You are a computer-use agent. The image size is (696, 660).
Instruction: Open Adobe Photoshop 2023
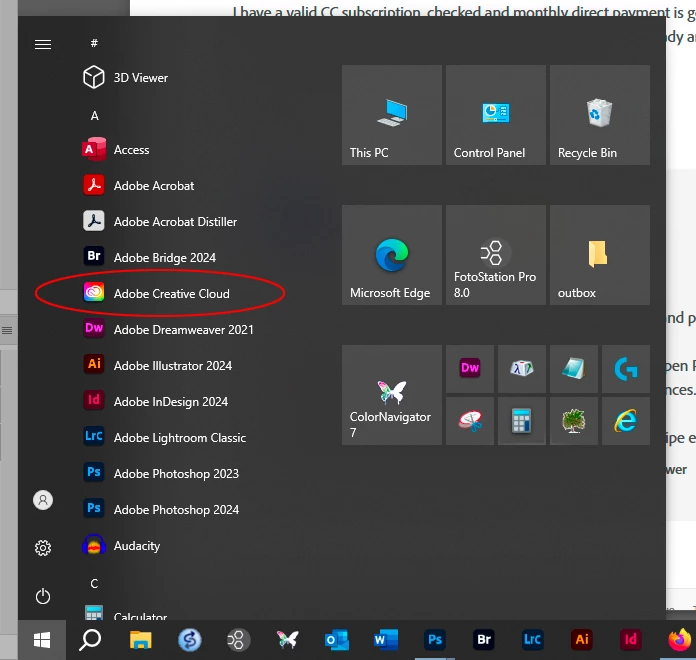click(x=161, y=473)
